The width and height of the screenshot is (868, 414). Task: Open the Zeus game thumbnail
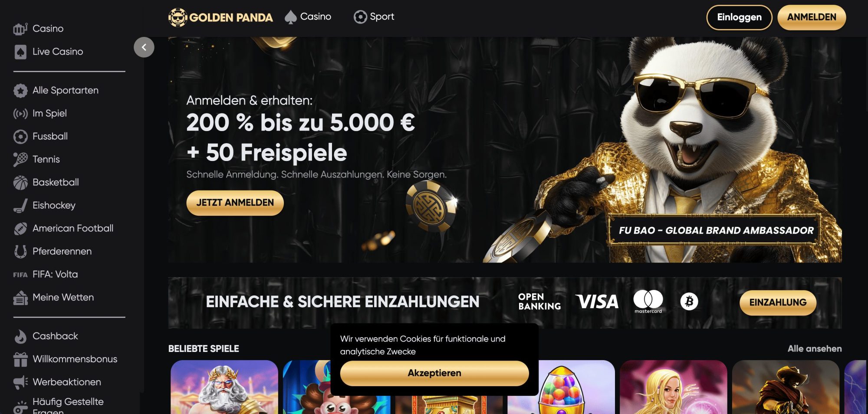point(224,387)
